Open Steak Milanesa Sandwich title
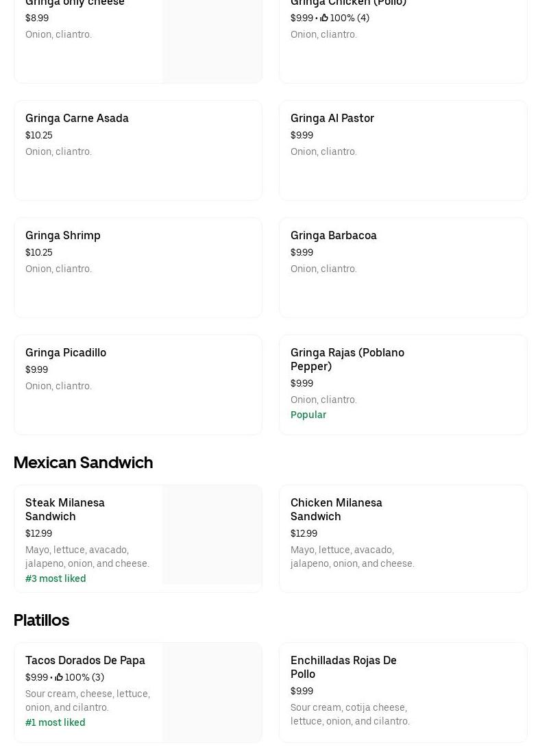551x756 pixels. (x=65, y=509)
